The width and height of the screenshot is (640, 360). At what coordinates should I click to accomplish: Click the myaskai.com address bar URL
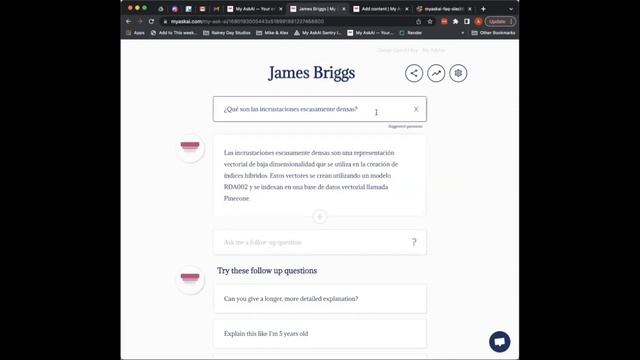click(x=247, y=21)
